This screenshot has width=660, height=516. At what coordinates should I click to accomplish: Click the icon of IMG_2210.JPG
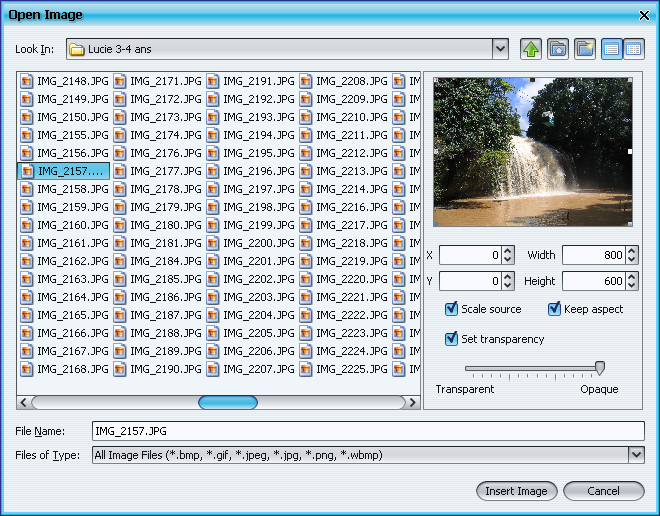pyautogui.click(x=306, y=117)
